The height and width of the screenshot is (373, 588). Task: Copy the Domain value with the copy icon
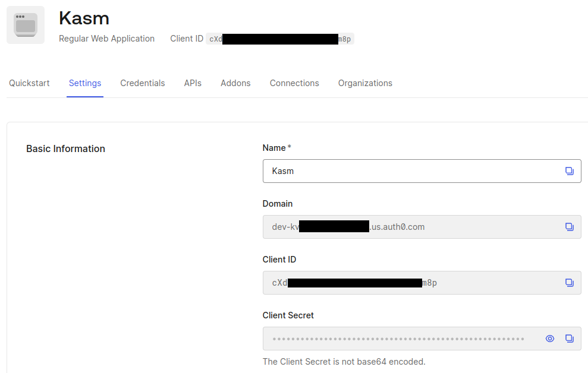570,226
